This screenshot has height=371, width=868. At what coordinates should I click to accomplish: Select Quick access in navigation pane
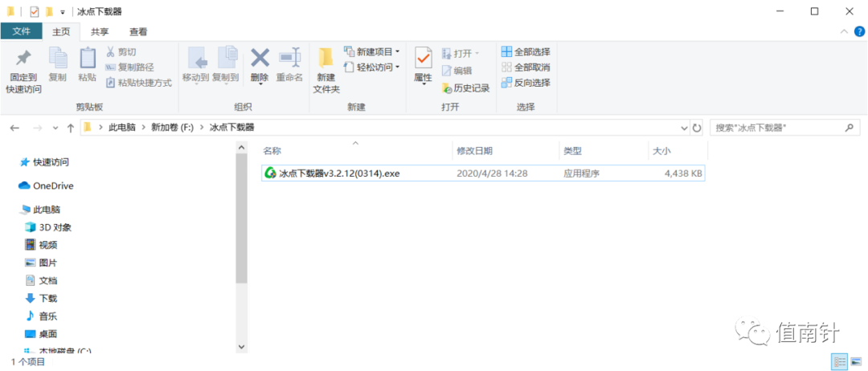coord(44,162)
